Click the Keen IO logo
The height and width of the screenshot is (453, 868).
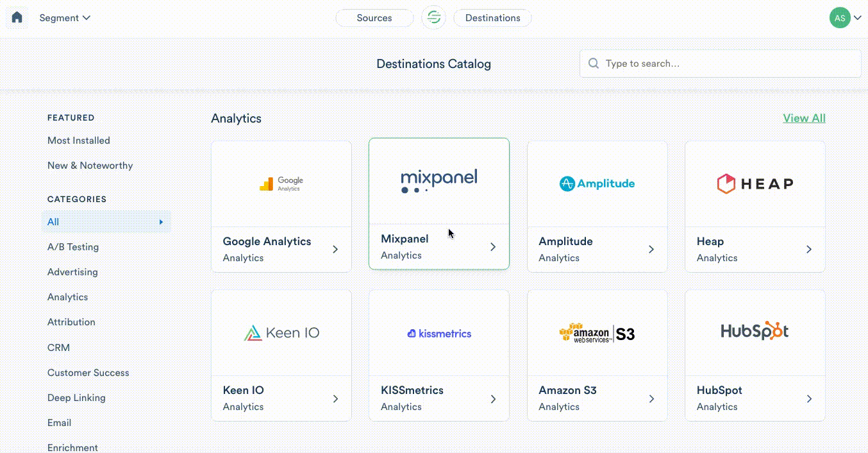[281, 332]
